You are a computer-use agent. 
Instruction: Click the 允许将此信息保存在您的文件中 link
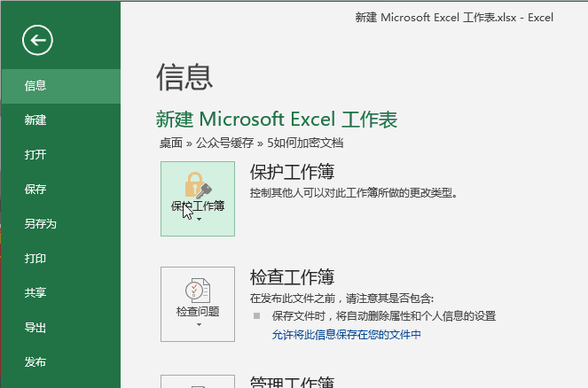[x=347, y=335]
